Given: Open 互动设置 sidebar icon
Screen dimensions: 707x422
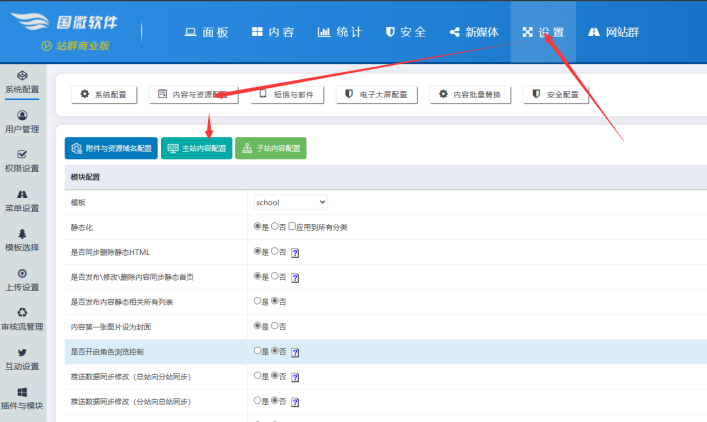Looking at the screenshot, I should coord(22,358).
